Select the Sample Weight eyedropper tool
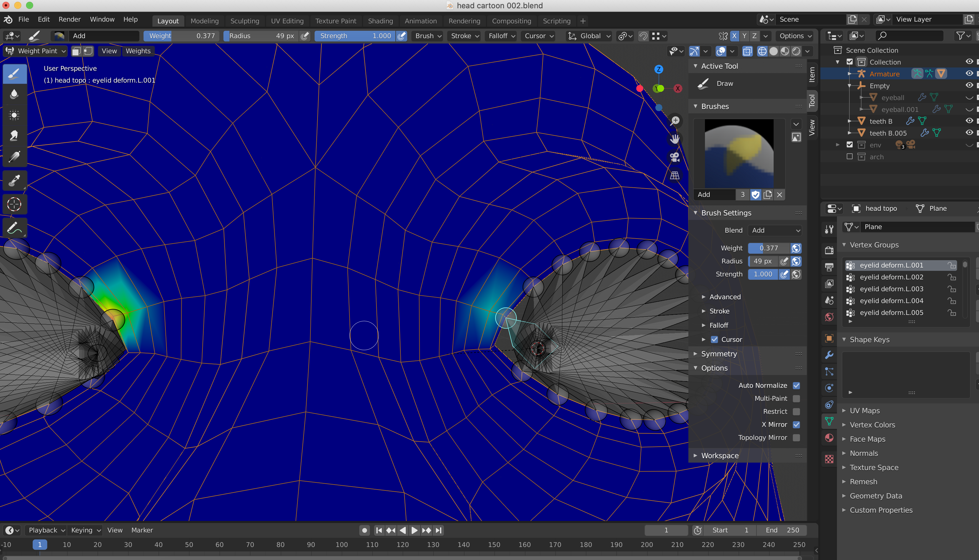Screen dimensions: 979x560 click(15, 180)
